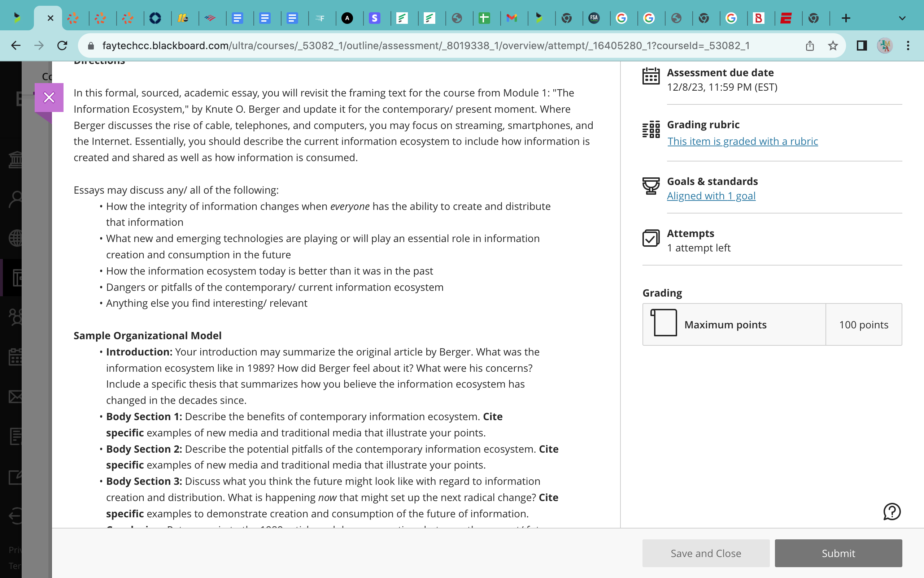Click the 'Assessment due date' heading
This screenshot has width=924, height=578.
[x=720, y=73]
